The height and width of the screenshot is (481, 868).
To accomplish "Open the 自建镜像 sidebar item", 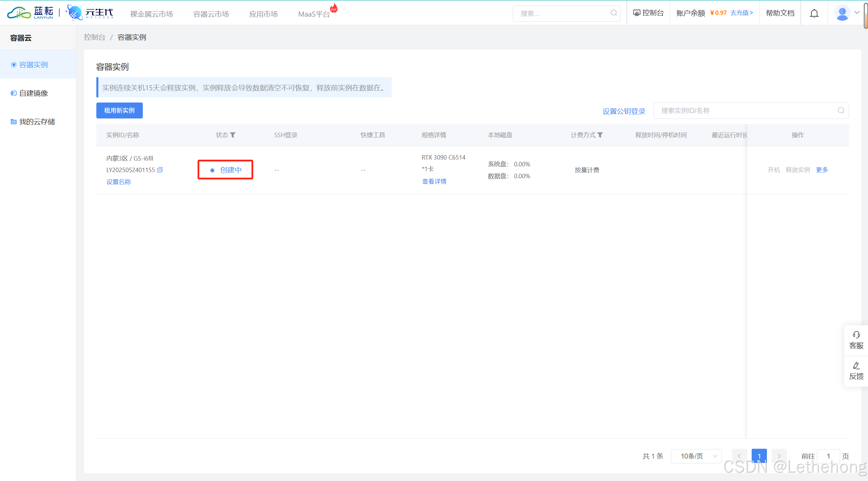I will coord(33,93).
